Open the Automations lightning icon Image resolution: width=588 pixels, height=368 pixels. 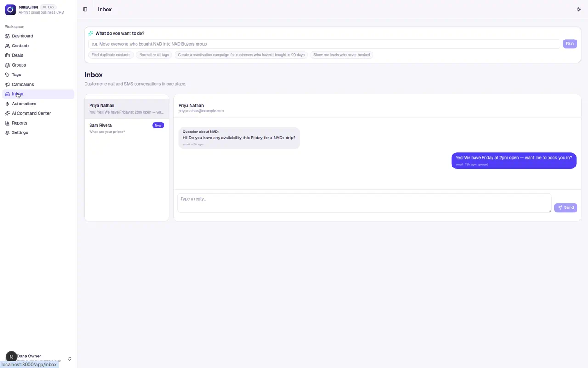click(7, 103)
